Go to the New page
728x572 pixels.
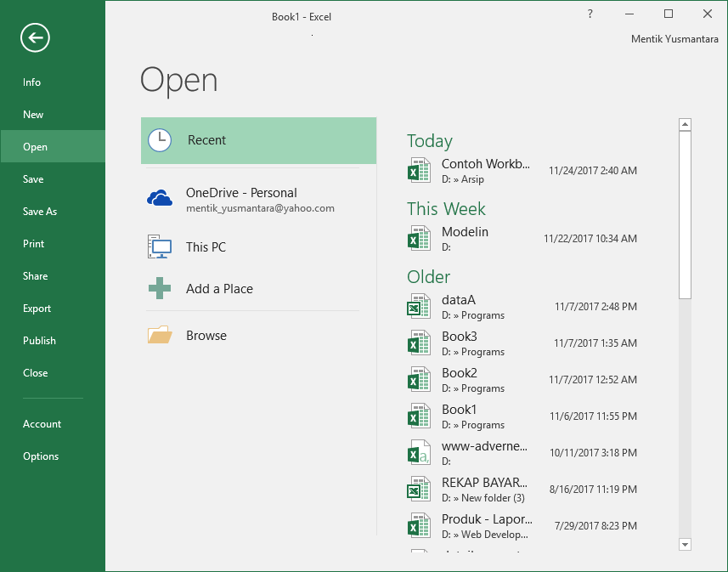pos(53,114)
